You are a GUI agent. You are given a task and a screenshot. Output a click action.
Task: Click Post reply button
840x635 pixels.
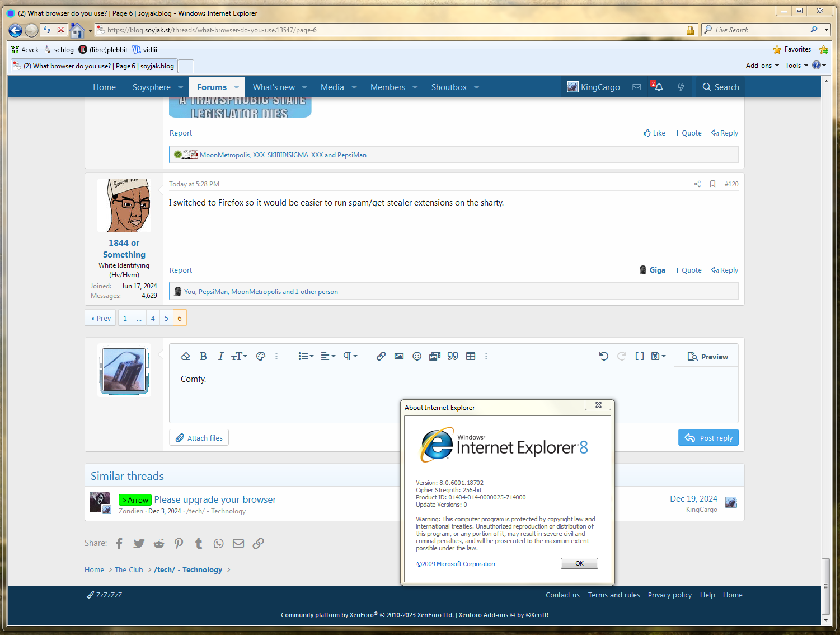tap(708, 438)
